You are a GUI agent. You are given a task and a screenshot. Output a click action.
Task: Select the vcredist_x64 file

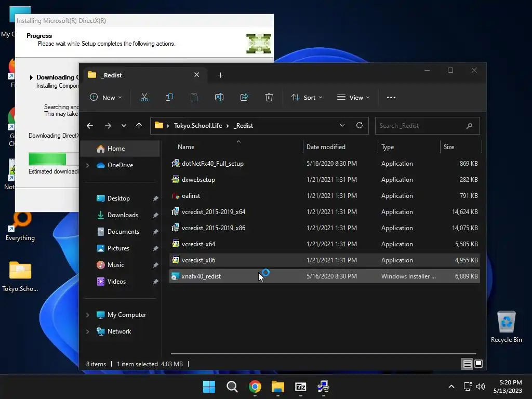pos(324,244)
